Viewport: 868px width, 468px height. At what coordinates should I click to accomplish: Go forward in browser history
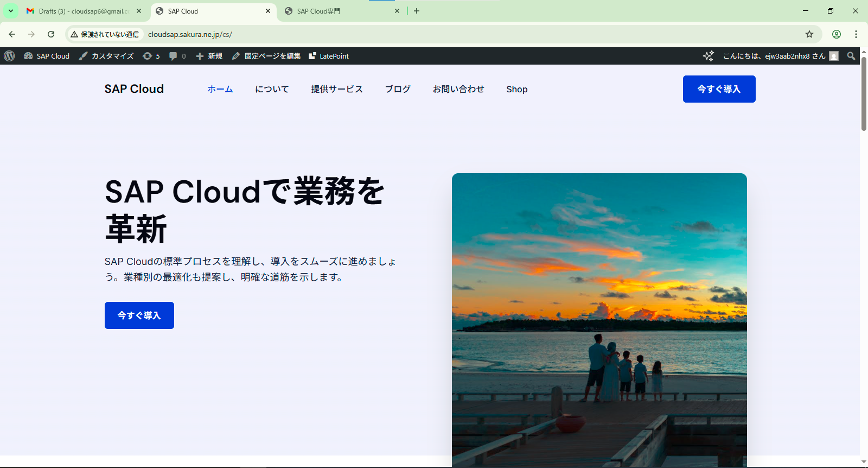31,34
